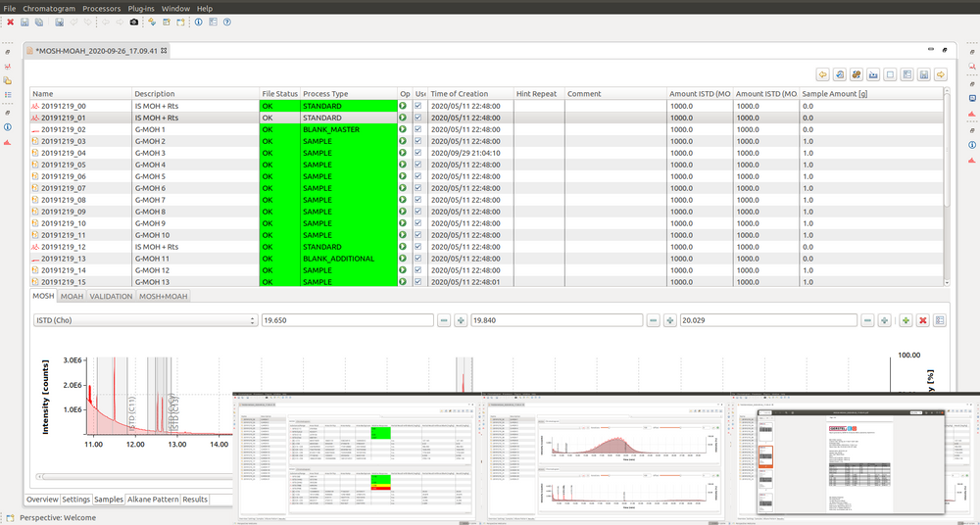This screenshot has height=525, width=980.
Task: Open the Overview bottom tab
Action: coord(42,500)
